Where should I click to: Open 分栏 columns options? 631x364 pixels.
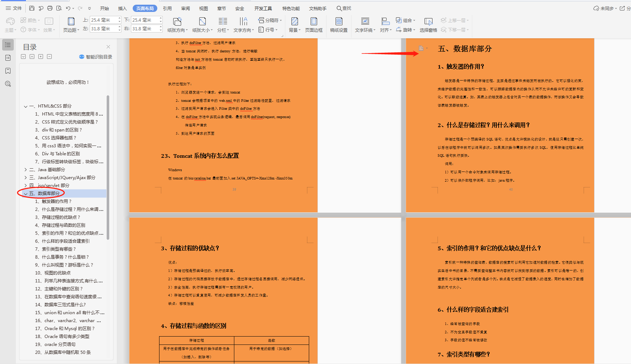(223, 25)
